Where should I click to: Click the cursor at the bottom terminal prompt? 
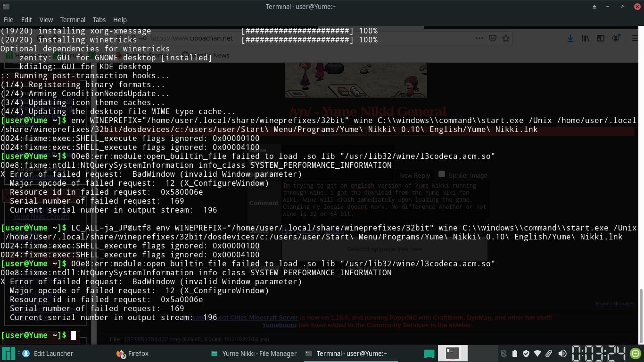[74, 335]
